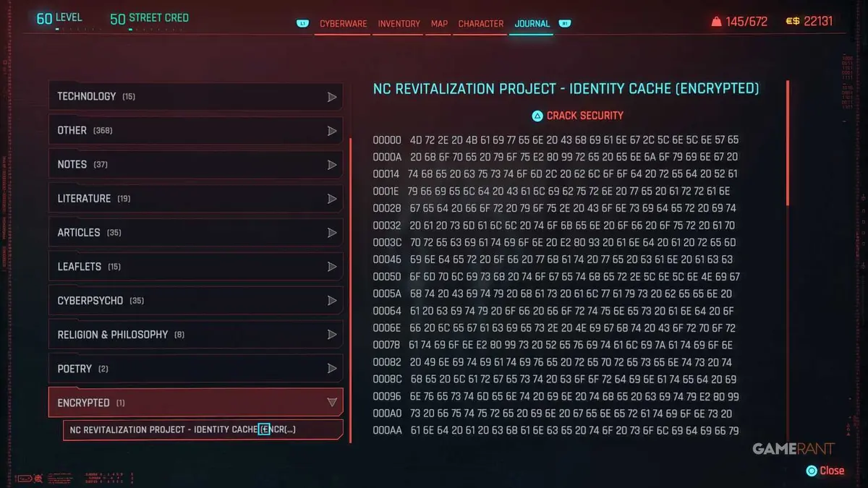
Task: Click hex row offset 00096
Action: (x=387, y=397)
